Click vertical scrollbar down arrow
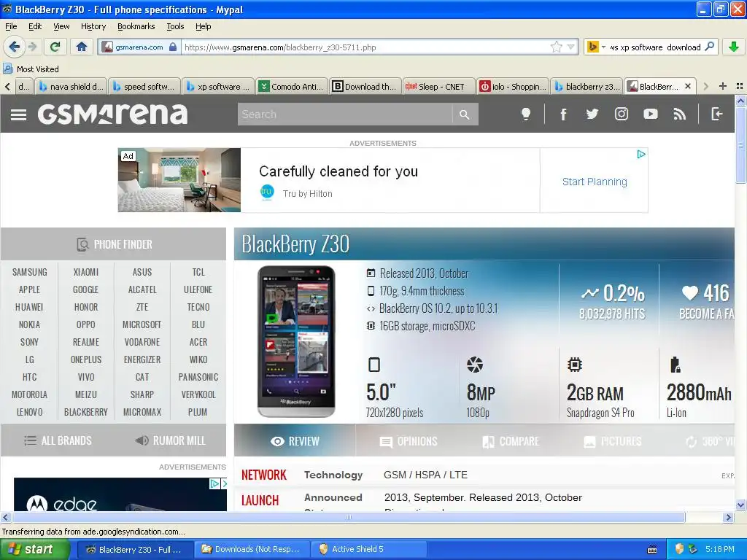The width and height of the screenshot is (747, 560). point(740,505)
